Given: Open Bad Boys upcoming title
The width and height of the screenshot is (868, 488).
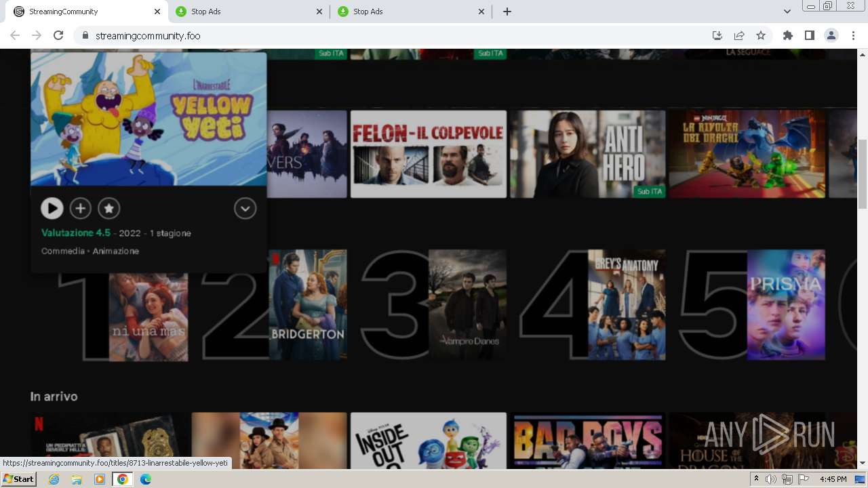Looking at the screenshot, I should click(x=588, y=441).
